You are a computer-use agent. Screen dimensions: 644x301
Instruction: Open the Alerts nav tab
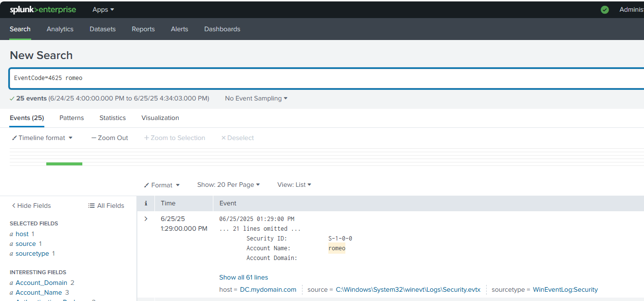(x=179, y=29)
